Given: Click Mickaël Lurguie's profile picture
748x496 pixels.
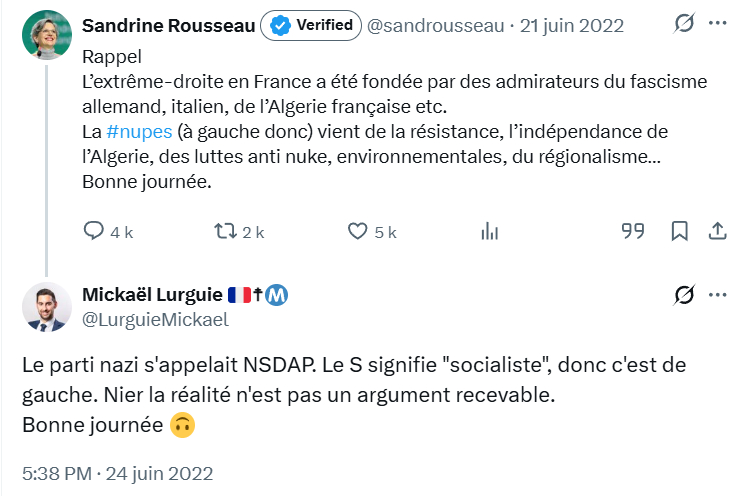Looking at the screenshot, I should (x=46, y=306).
